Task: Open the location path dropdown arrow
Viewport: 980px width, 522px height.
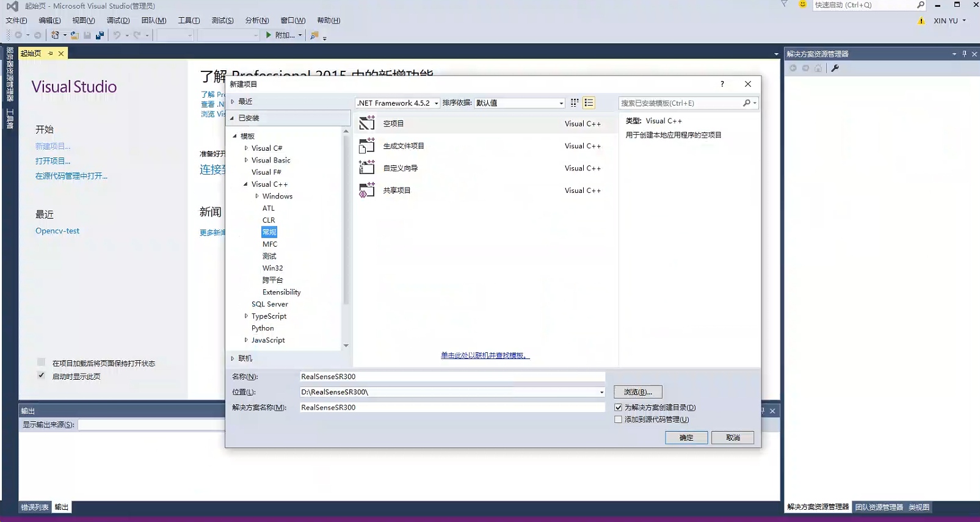Action: tap(601, 393)
